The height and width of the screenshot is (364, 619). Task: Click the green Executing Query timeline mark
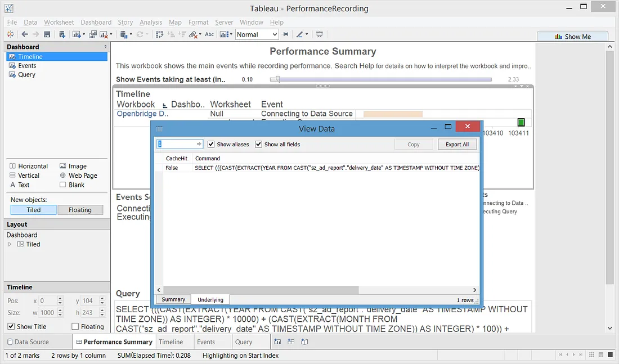[521, 123]
